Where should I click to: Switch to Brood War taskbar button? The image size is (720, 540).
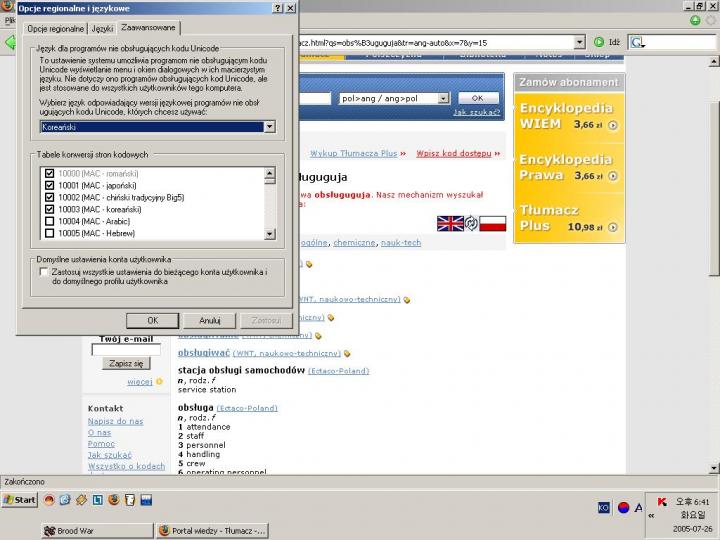click(x=97, y=531)
